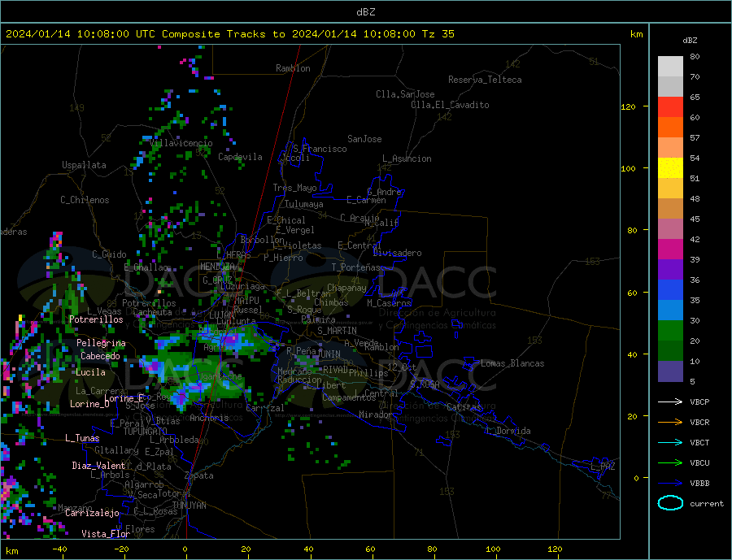Image resolution: width=732 pixels, height=560 pixels.
Task: Click the L_Dormida place label
Action: (510, 432)
